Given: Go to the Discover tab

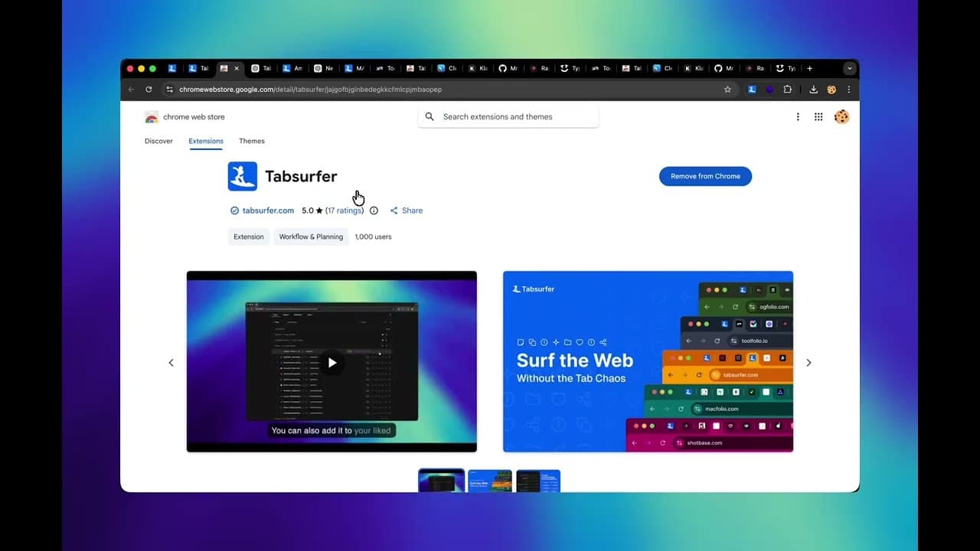Looking at the screenshot, I should 158,141.
